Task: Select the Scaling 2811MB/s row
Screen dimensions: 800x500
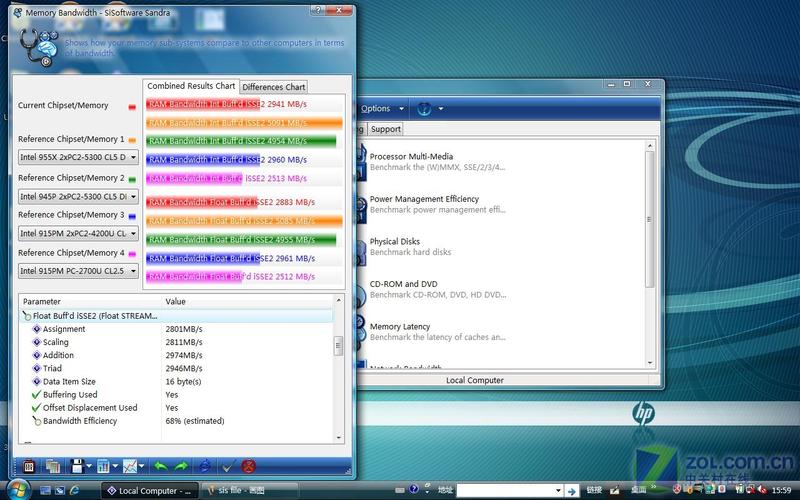Action: pos(177,342)
